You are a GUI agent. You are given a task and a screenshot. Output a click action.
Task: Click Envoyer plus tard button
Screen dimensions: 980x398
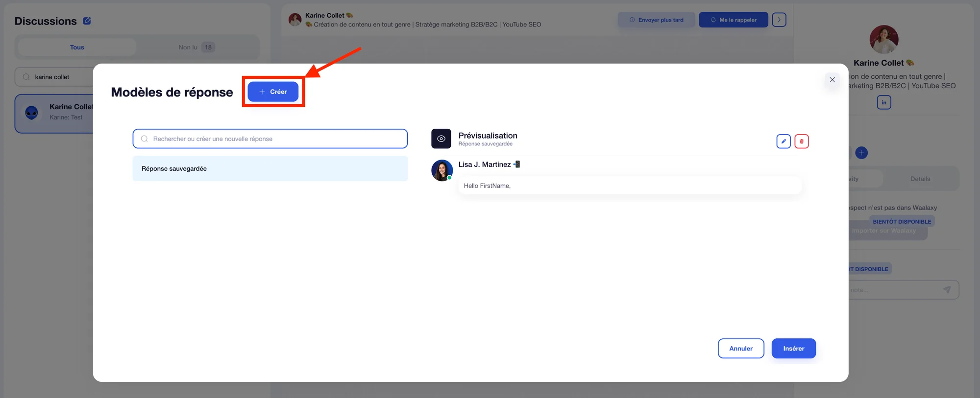click(656, 20)
